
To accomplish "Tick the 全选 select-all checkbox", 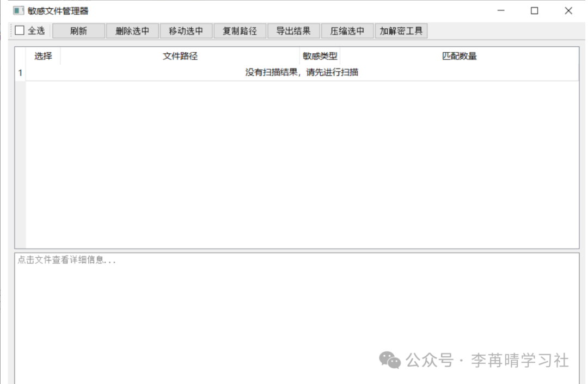I will pyautogui.click(x=20, y=31).
